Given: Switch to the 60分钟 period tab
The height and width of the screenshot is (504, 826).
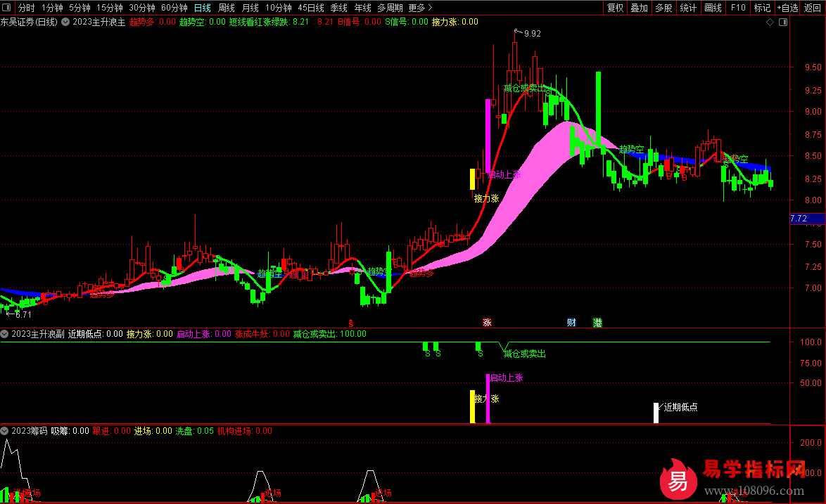Looking at the screenshot, I should pos(174,8).
